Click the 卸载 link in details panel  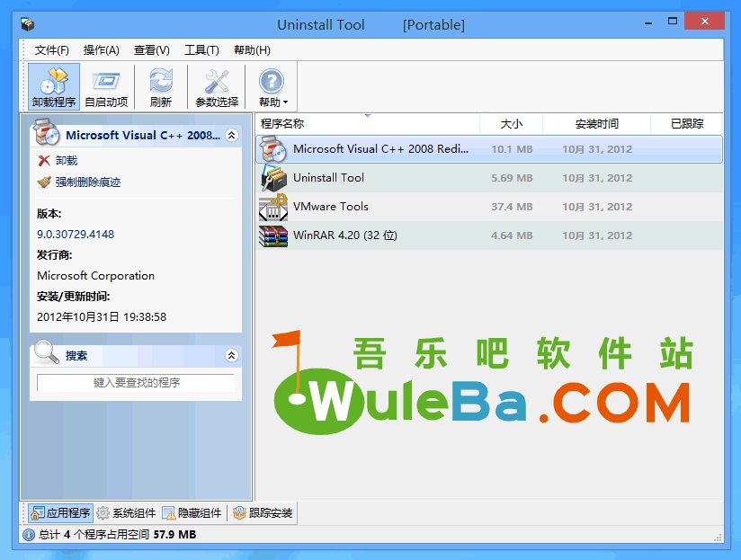[x=67, y=161]
